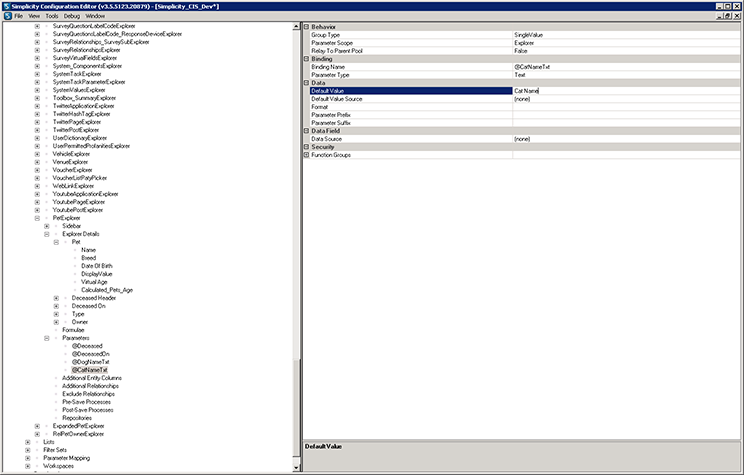Click the Parameter Suffix value cell

coord(626,123)
